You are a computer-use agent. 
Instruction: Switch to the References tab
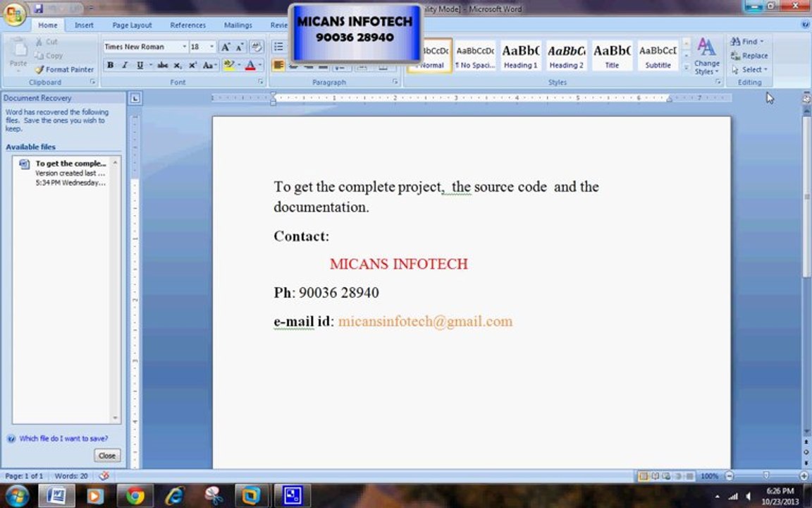pyautogui.click(x=188, y=25)
